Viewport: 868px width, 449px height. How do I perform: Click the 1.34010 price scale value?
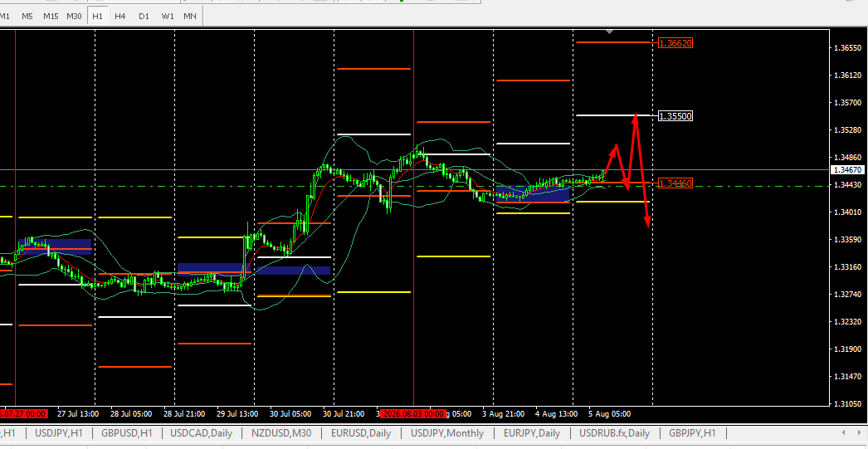coord(847,212)
